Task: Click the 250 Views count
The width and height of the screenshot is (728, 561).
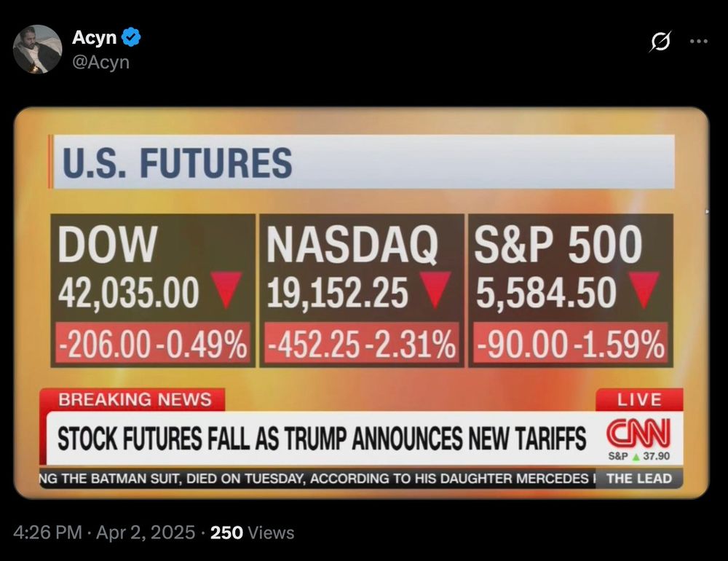Action: (252, 533)
